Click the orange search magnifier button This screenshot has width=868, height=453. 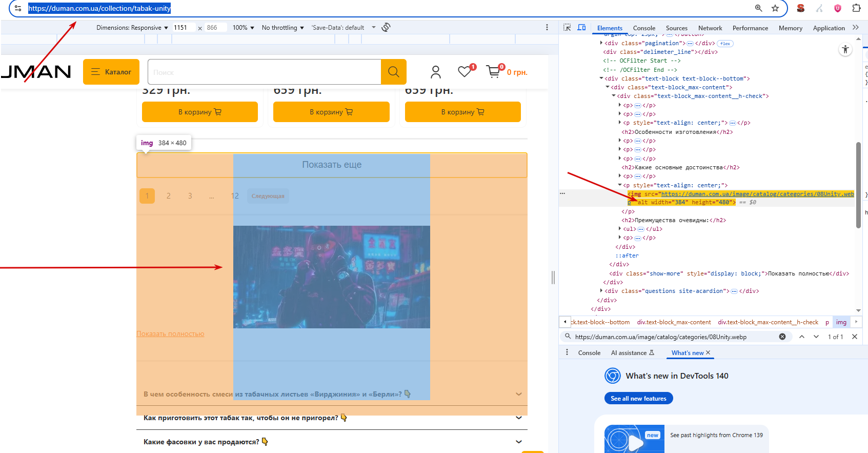[394, 72]
